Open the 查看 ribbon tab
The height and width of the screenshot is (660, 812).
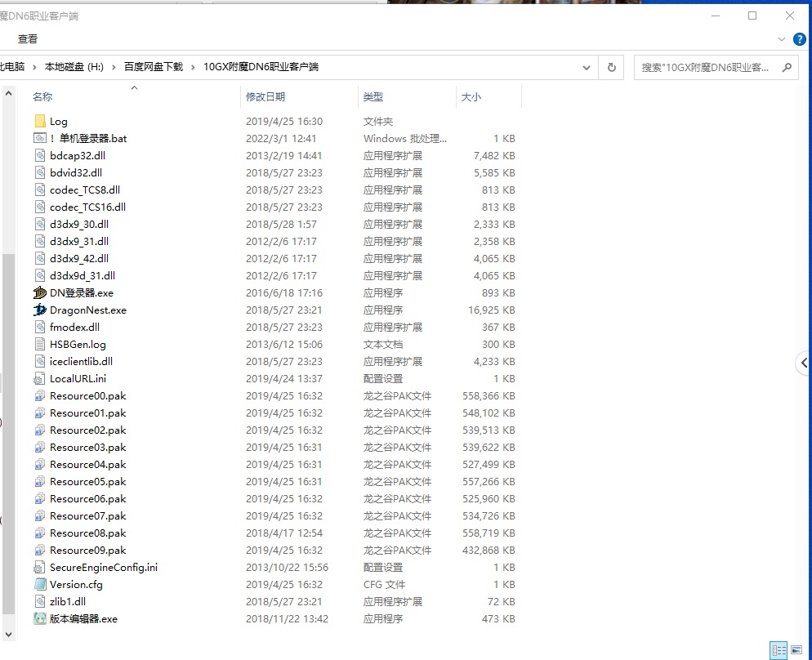click(28, 39)
